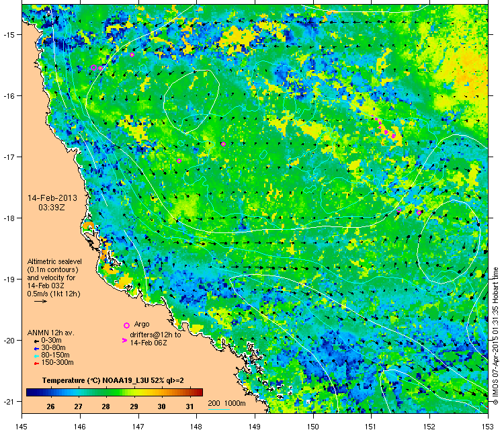The height and width of the screenshot is (430, 504).
Task: Click the '80-150m' depth label
Action: [55, 355]
